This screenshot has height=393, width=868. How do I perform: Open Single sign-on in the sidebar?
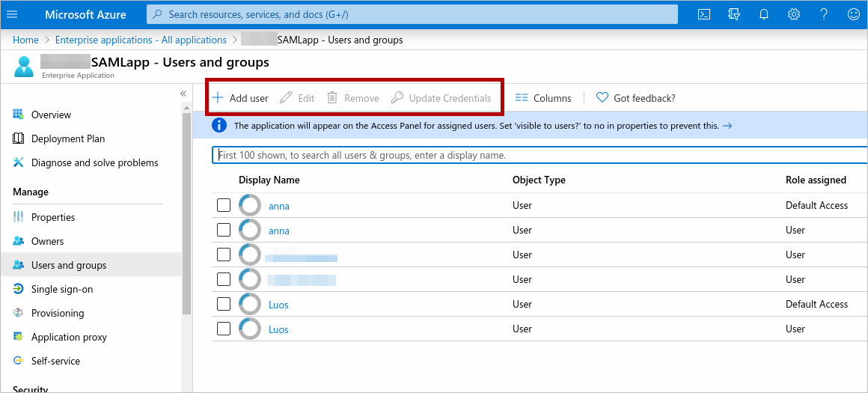[x=62, y=289]
